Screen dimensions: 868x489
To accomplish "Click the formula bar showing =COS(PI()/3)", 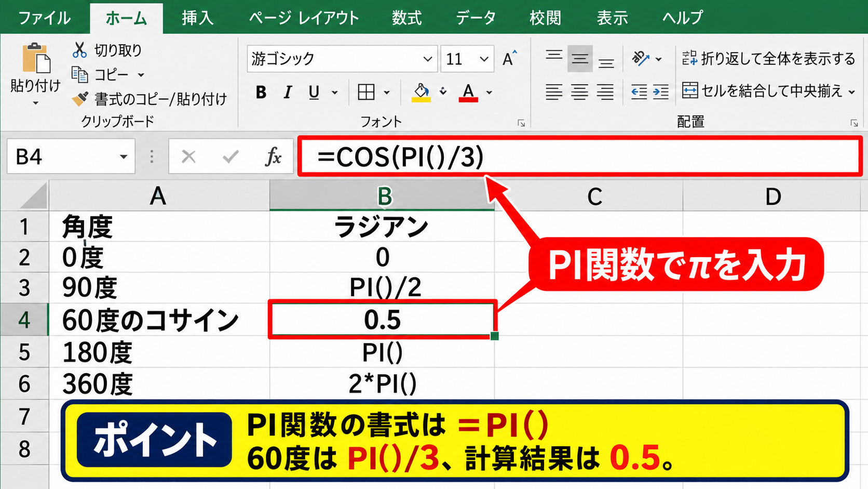I will click(x=579, y=156).
